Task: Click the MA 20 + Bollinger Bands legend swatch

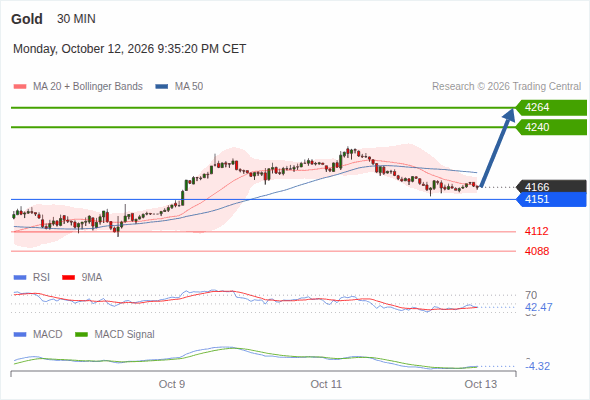Action: click(20, 87)
